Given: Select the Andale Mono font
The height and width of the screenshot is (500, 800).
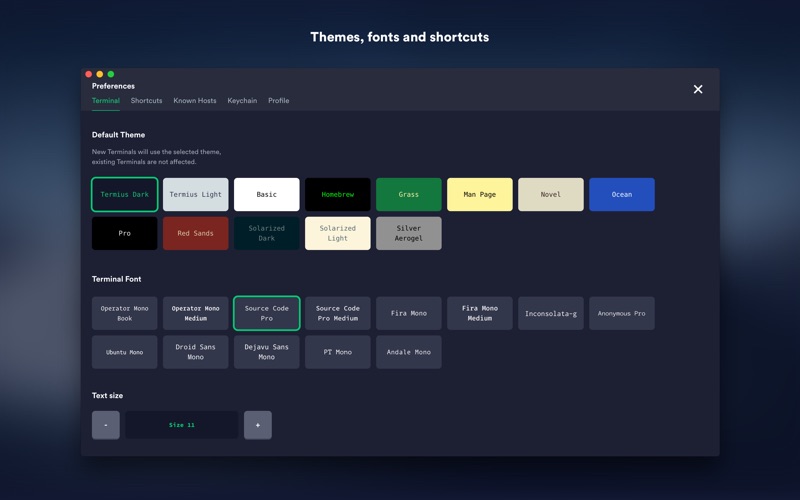Looking at the screenshot, I should pos(409,352).
